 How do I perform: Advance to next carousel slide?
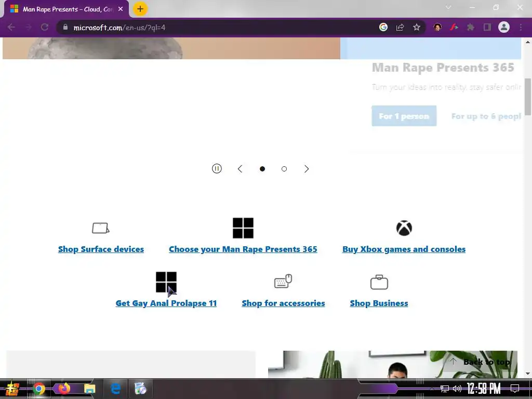coord(307,169)
